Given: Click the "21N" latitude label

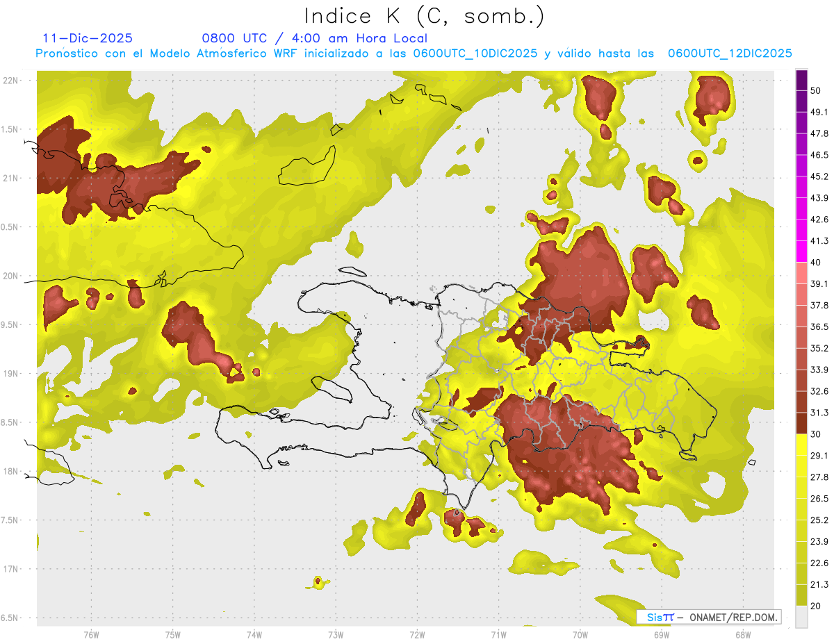Looking at the screenshot, I should pyautogui.click(x=12, y=178).
